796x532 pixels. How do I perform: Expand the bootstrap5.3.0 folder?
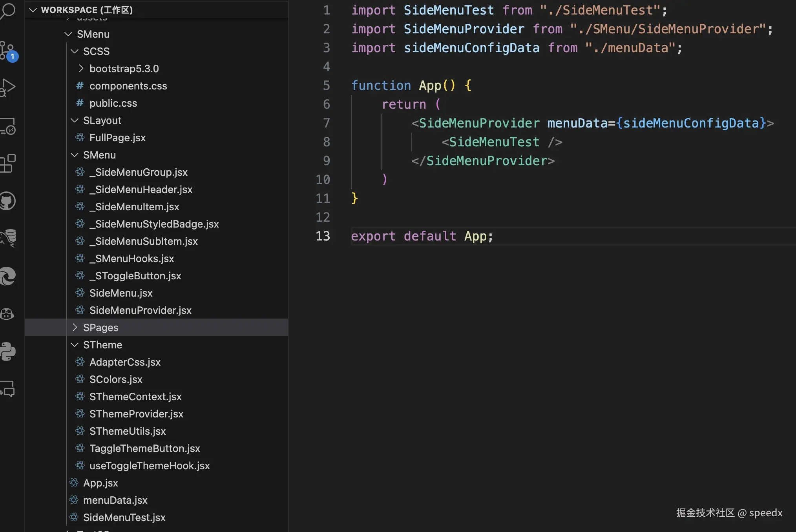coord(124,69)
